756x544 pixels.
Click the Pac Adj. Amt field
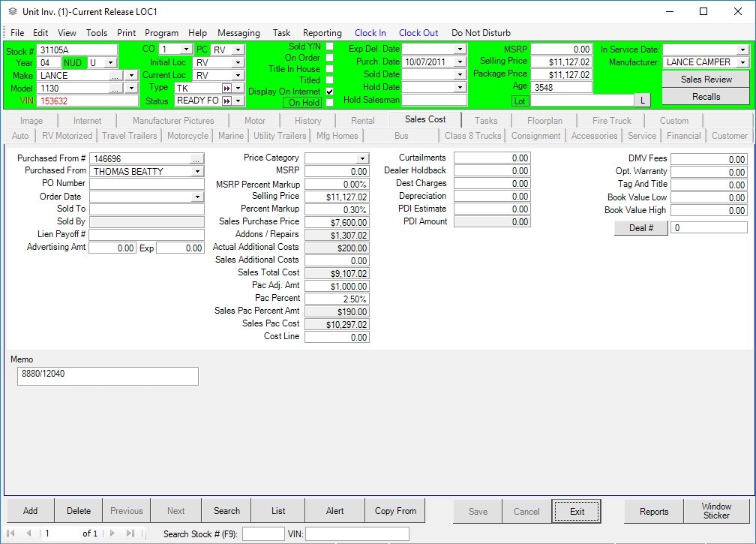pyautogui.click(x=337, y=286)
